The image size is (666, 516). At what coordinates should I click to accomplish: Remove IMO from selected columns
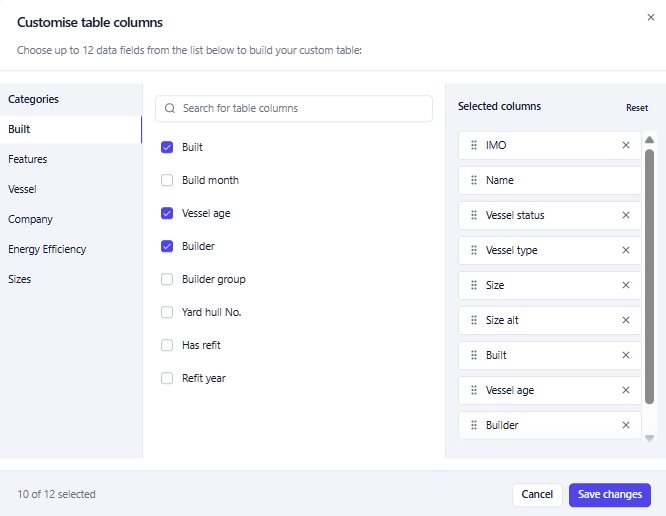coord(626,145)
